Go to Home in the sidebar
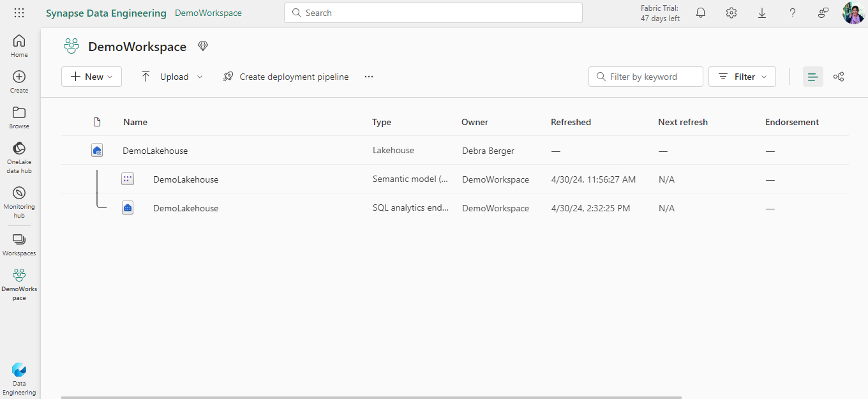The height and width of the screenshot is (399, 868). pyautogui.click(x=19, y=46)
